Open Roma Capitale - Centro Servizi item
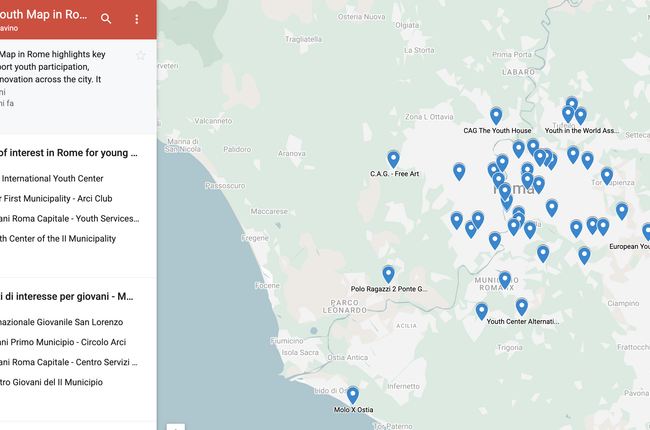Image resolution: width=650 pixels, height=430 pixels. [68, 362]
